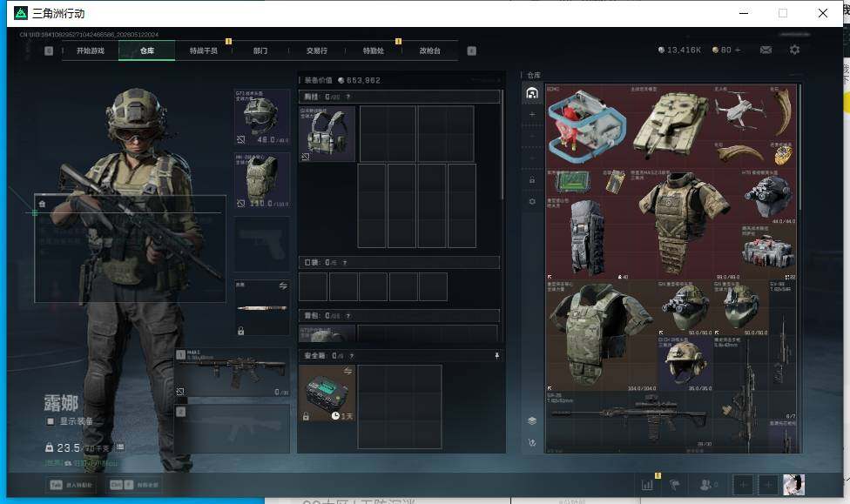Select the knife melee slot
This screenshot has height=504, width=850.
[262, 308]
